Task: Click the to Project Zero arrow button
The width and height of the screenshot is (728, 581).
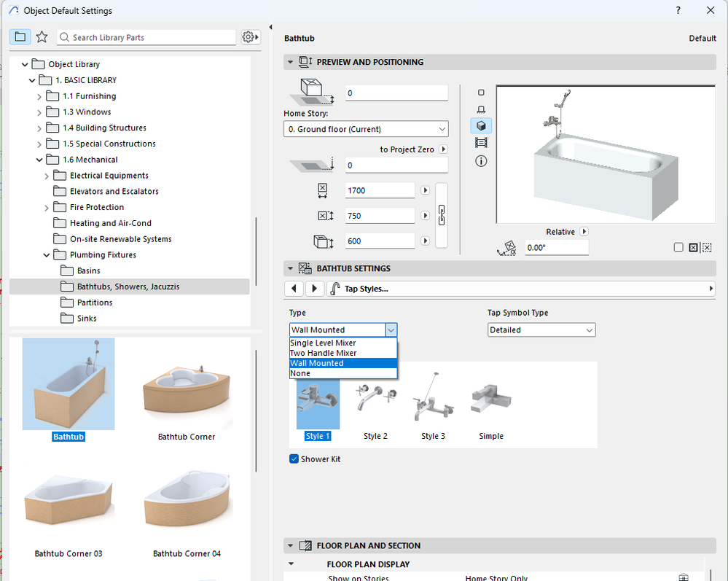Action: click(x=443, y=149)
